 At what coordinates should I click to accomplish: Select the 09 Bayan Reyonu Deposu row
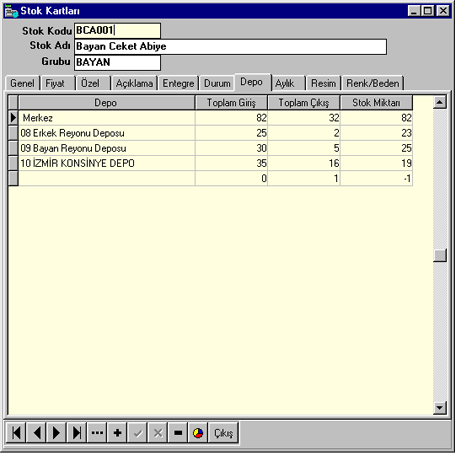(210, 148)
